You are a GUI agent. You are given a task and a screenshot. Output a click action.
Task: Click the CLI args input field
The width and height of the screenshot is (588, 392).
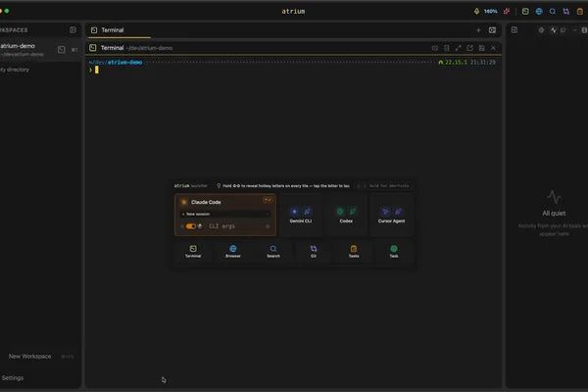pos(235,226)
